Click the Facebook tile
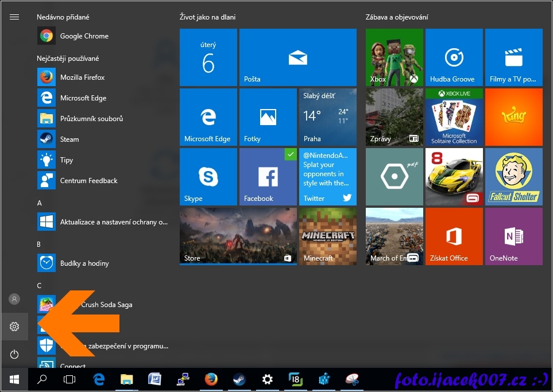 (x=268, y=176)
